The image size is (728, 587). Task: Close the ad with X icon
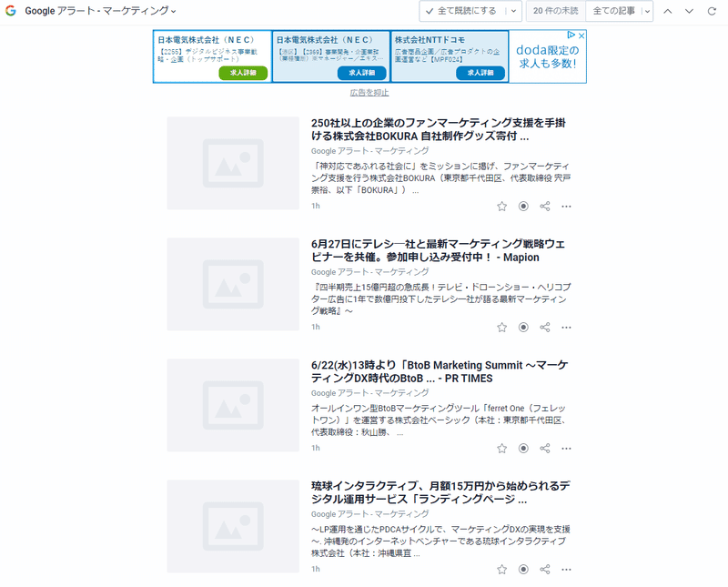581,35
